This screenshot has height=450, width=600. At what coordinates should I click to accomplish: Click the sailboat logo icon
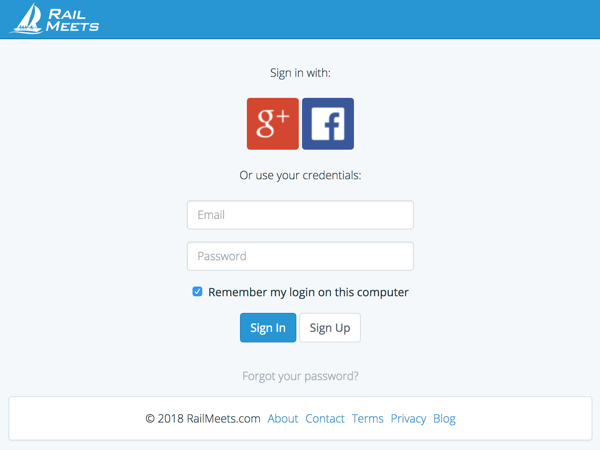point(27,19)
